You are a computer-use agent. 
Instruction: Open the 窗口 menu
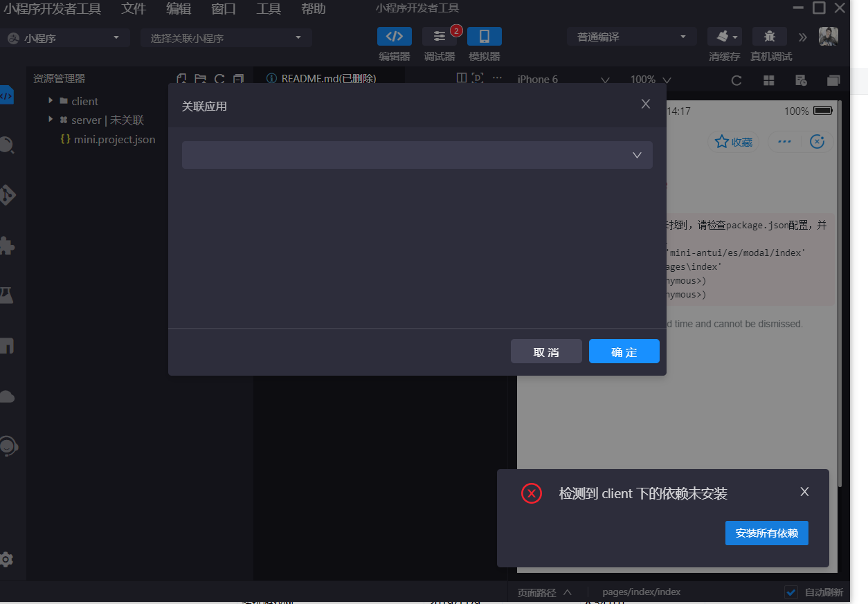coord(224,9)
